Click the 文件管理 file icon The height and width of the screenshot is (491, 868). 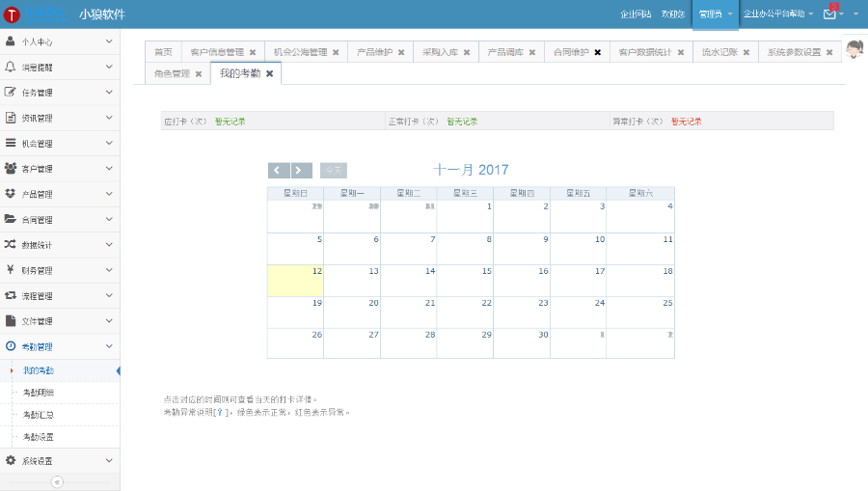(10, 320)
